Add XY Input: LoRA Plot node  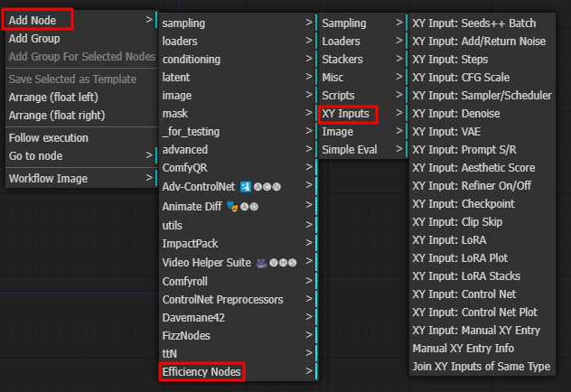pos(482,258)
